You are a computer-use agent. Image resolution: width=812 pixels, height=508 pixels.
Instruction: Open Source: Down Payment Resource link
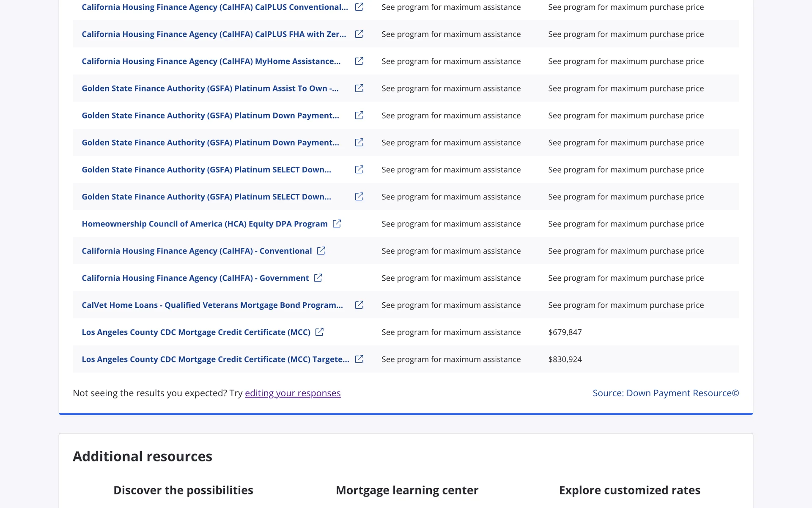pos(665,393)
